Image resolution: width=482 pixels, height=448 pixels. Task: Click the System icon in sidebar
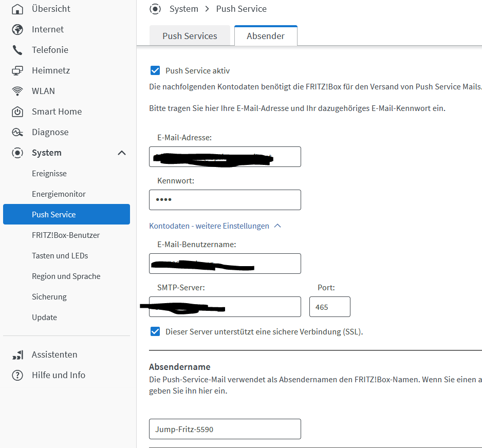click(17, 153)
